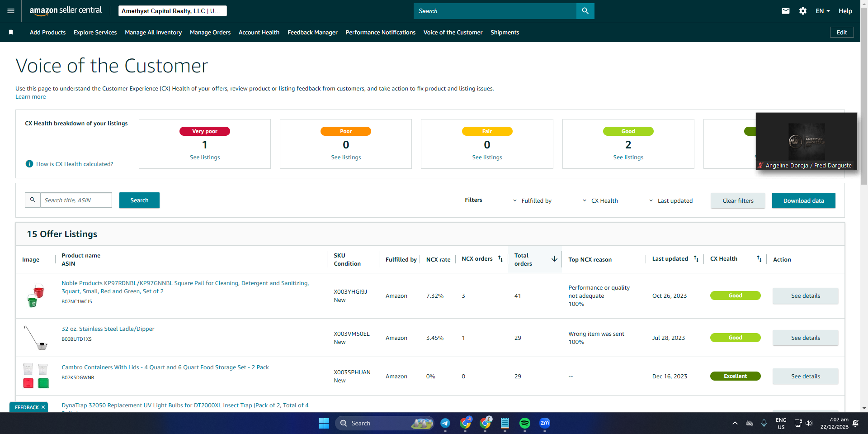Screen dimensions: 868x434
Task: Click the Windows taskbar Search box
Action: pyautogui.click(x=384, y=423)
